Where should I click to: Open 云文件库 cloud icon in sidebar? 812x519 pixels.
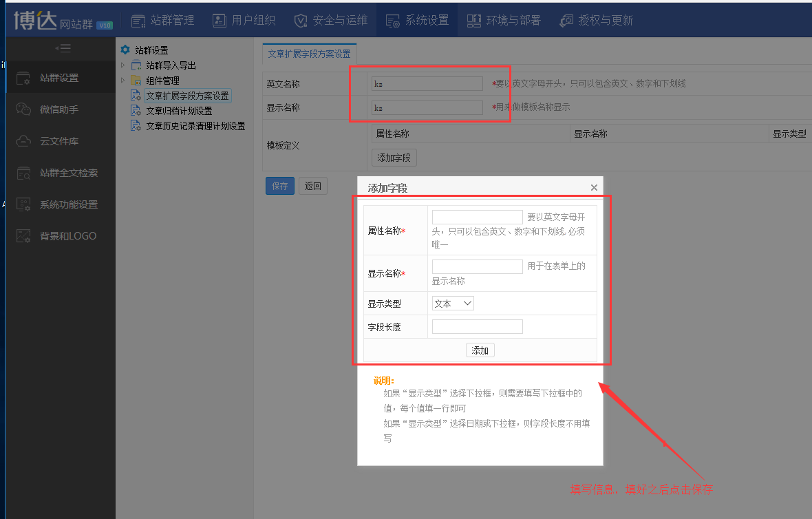[23, 141]
